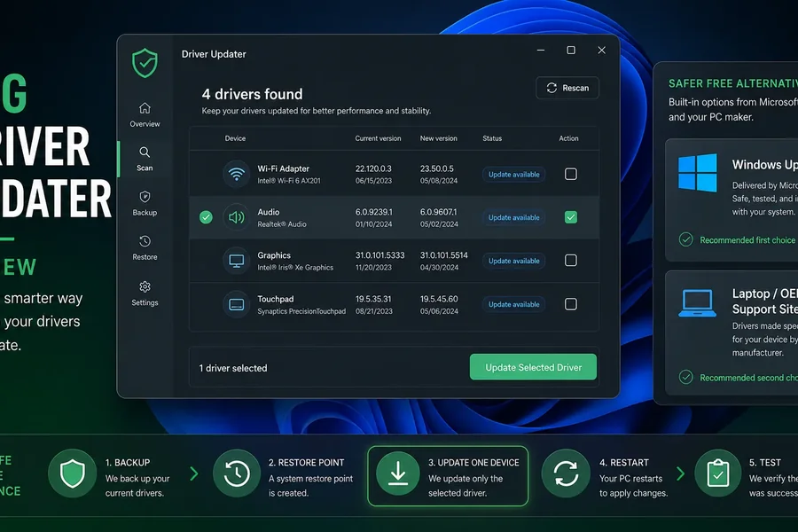Click Update available badge for Graphics
The height and width of the screenshot is (532, 798).
[x=514, y=261]
